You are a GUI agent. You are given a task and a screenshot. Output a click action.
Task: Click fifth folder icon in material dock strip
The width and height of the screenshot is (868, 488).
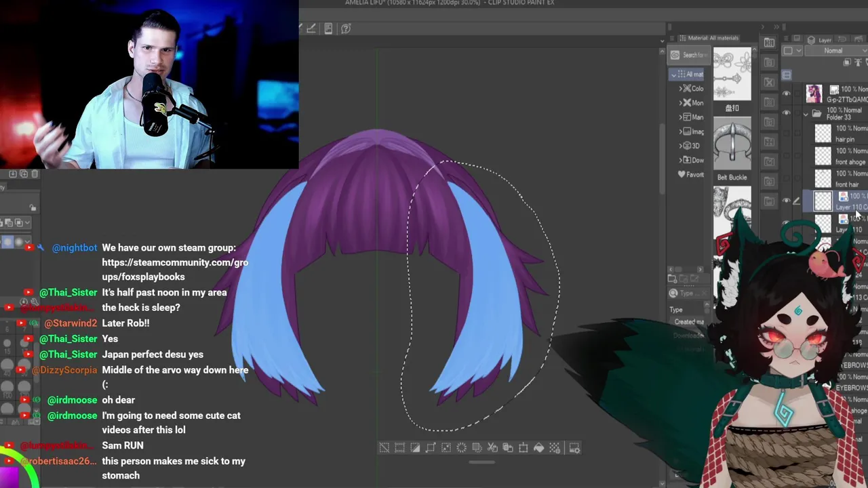(769, 122)
